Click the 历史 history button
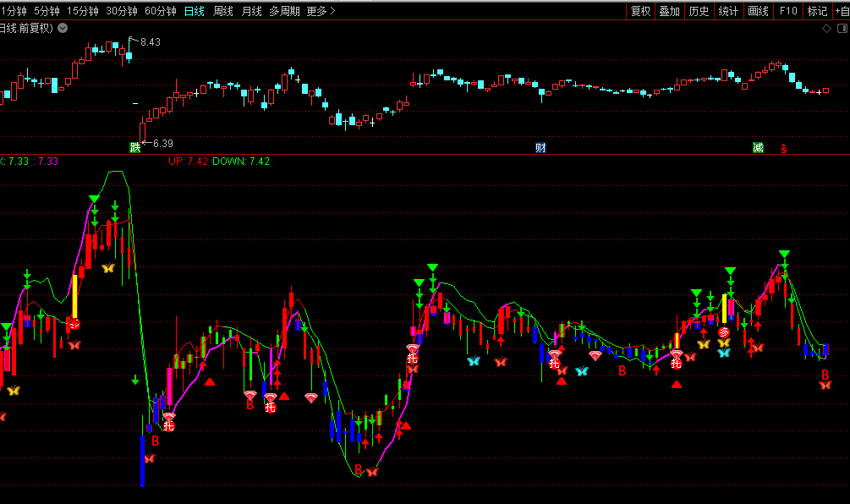 (x=699, y=11)
